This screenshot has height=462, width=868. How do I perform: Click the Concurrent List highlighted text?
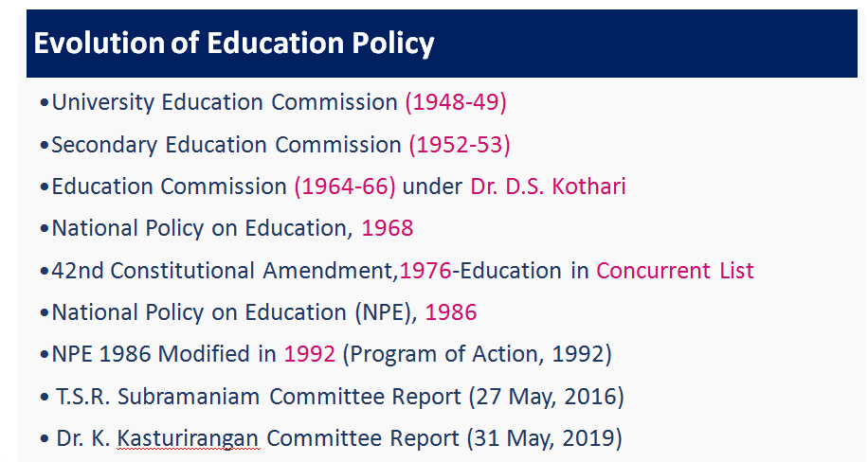675,271
